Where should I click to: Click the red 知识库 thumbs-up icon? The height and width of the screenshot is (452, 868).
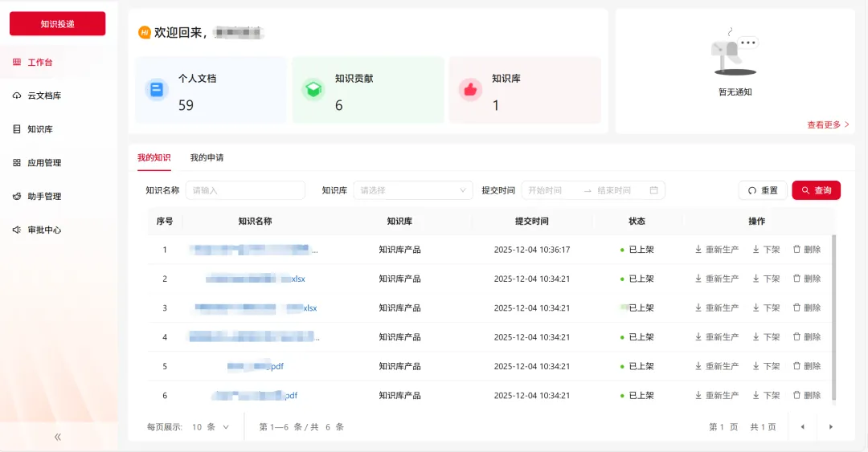tap(470, 90)
